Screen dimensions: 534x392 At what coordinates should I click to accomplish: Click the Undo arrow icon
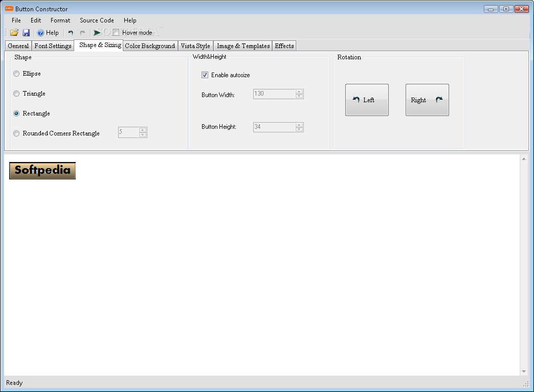71,33
